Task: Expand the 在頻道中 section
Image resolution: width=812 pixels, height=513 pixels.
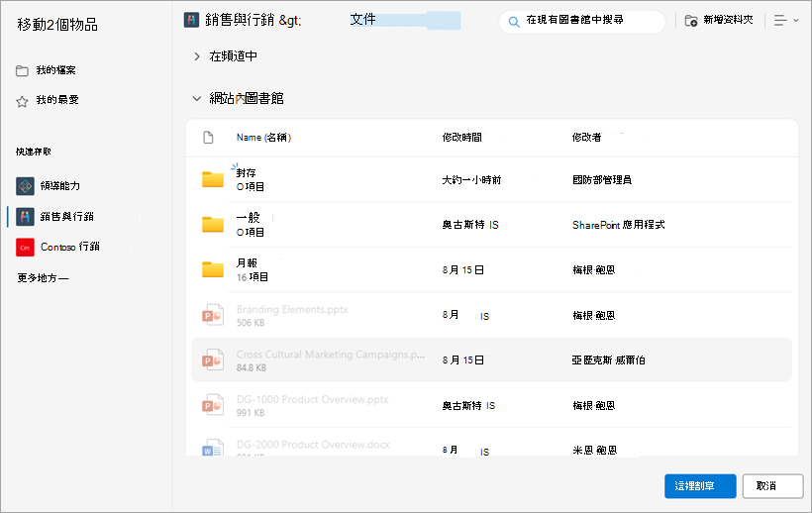Action: [197, 56]
